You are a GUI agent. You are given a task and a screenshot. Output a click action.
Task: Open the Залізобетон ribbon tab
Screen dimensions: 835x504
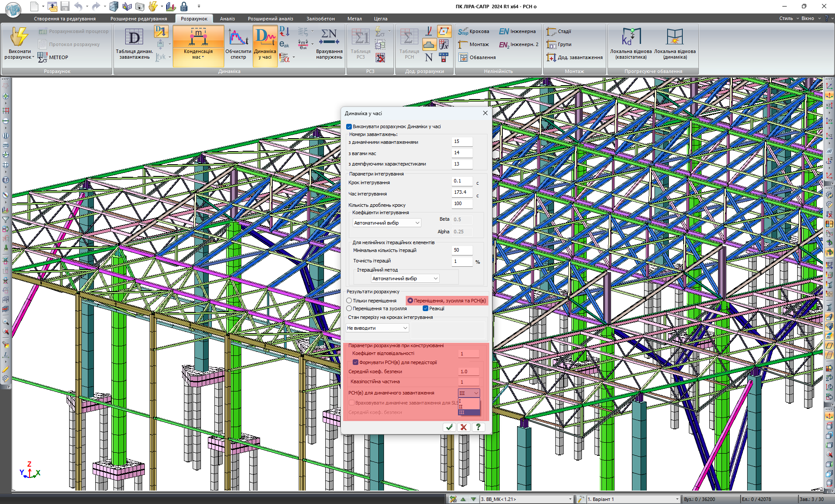tap(320, 19)
